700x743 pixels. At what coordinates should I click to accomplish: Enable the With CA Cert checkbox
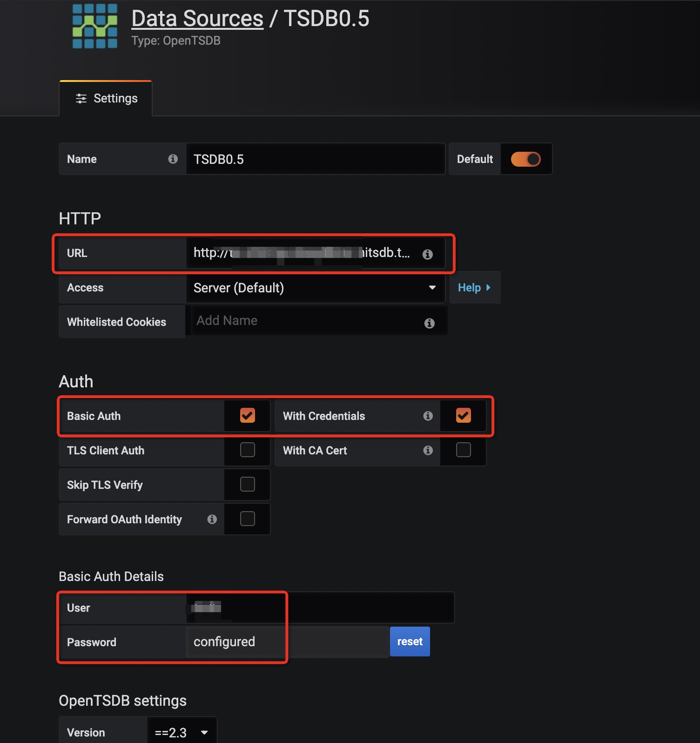(x=464, y=450)
